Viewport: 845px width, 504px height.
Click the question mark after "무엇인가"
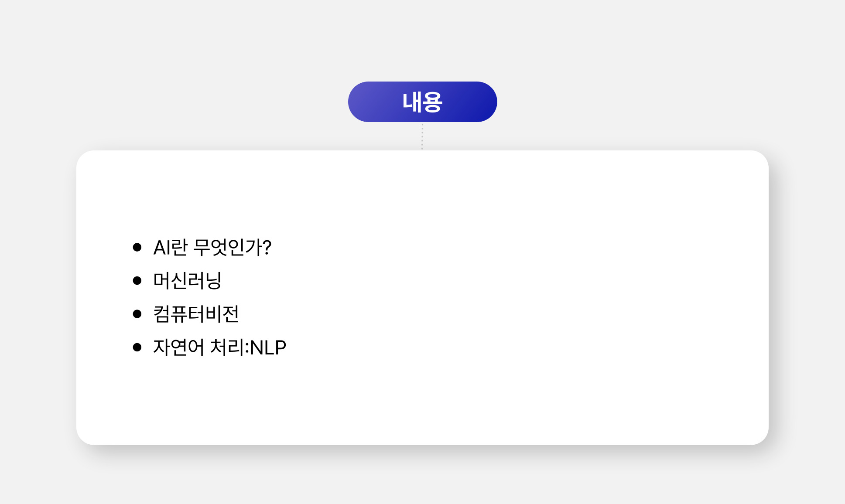267,247
